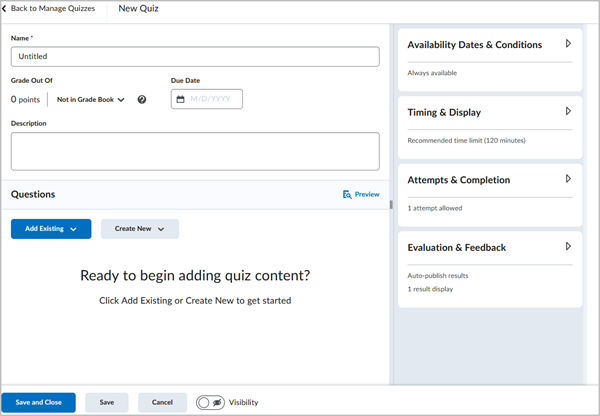This screenshot has height=416, width=600.
Task: Click the help question mark icon
Action: 142,100
